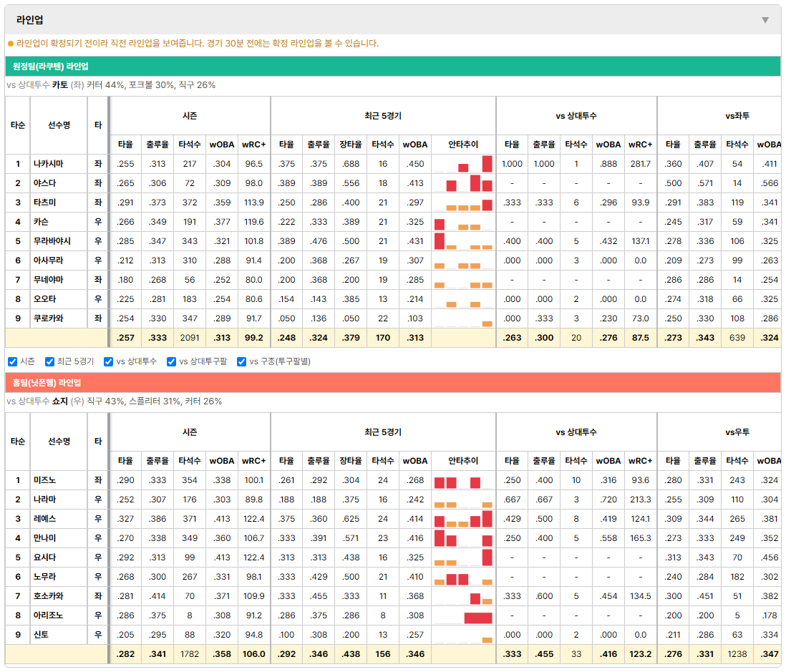Toggle the 시즌 checkbox
This screenshot has width=786, height=672.
[x=13, y=362]
